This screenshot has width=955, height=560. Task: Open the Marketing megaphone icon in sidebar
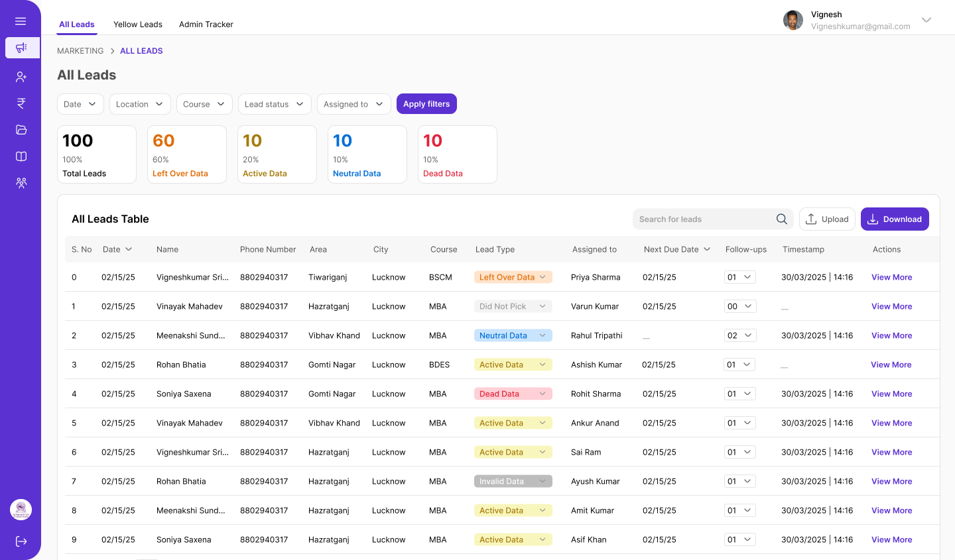coord(21,48)
